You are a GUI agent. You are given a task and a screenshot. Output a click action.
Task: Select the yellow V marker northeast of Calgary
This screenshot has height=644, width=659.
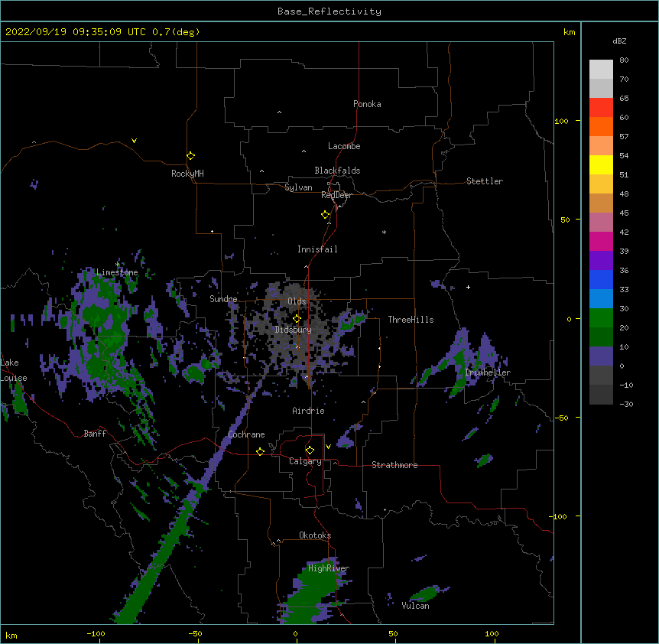(328, 447)
